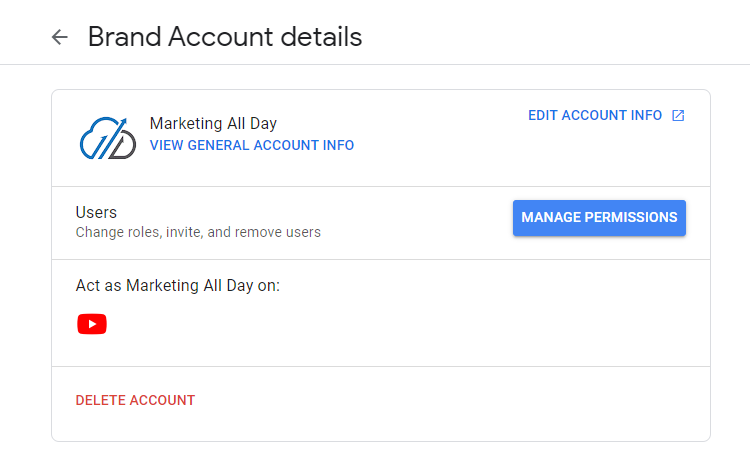The image size is (750, 466).
Task: Click the external-link icon beside Edit Account Info
Action: 678,115
